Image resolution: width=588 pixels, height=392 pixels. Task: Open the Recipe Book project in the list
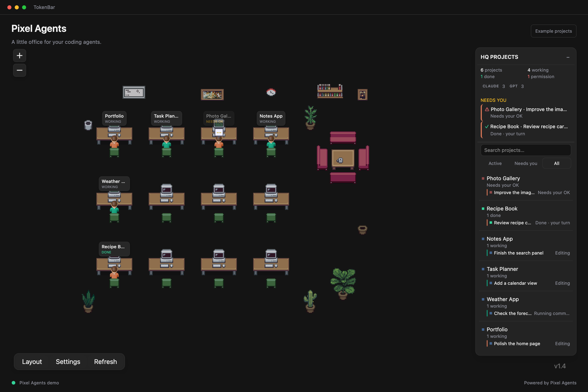pos(502,209)
